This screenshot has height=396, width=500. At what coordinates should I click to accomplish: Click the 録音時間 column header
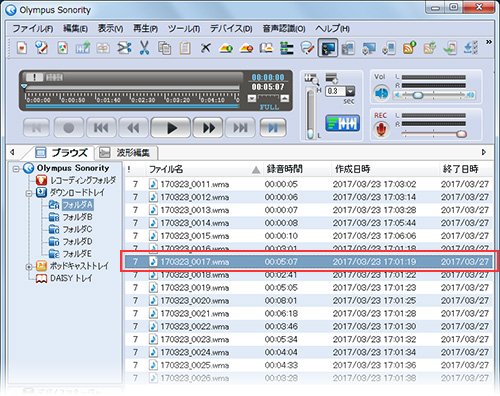click(297, 169)
